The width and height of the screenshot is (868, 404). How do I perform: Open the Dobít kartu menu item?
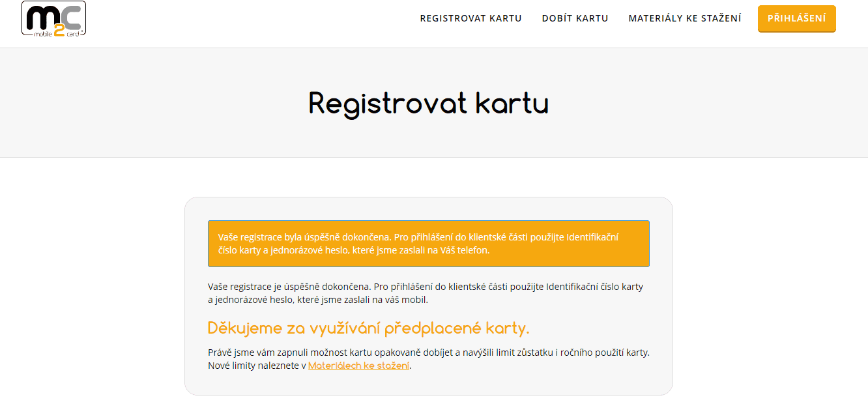point(575,18)
